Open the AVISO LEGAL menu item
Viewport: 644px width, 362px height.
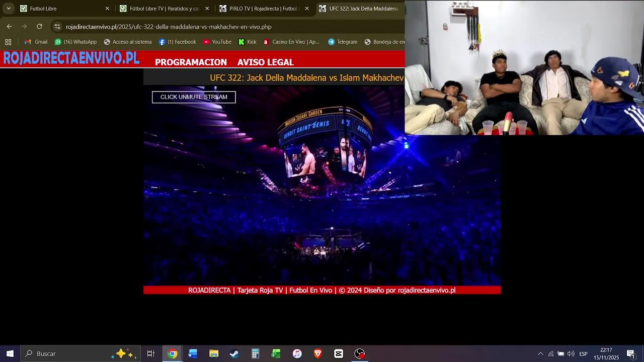266,62
